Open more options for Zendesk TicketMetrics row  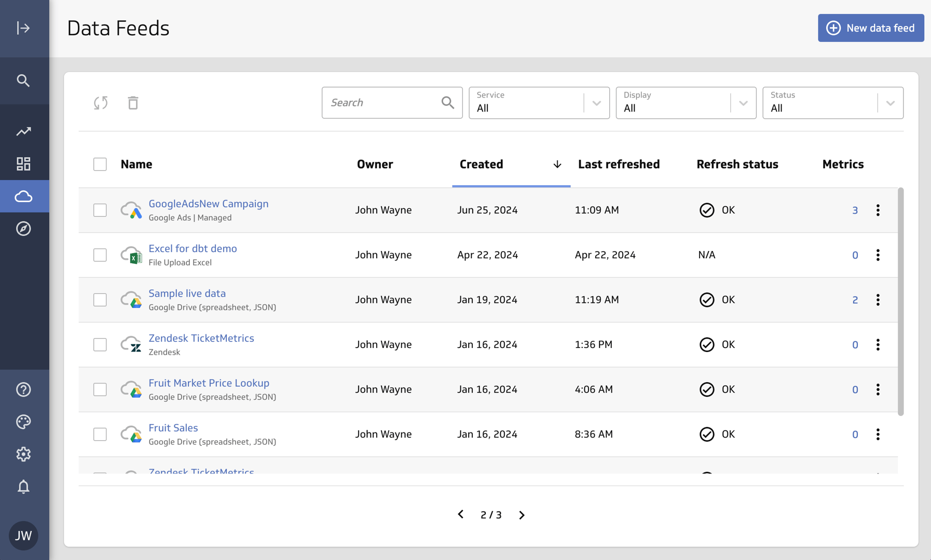pos(878,345)
